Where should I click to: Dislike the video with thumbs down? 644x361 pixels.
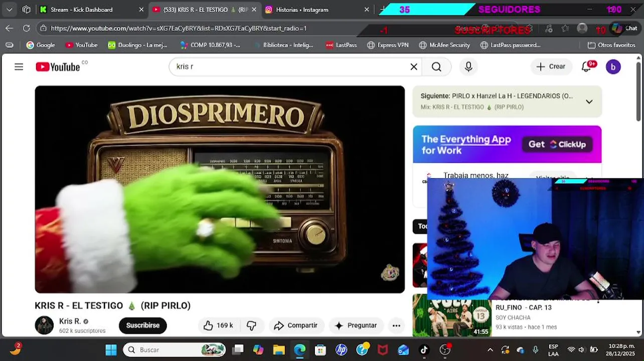click(x=252, y=325)
